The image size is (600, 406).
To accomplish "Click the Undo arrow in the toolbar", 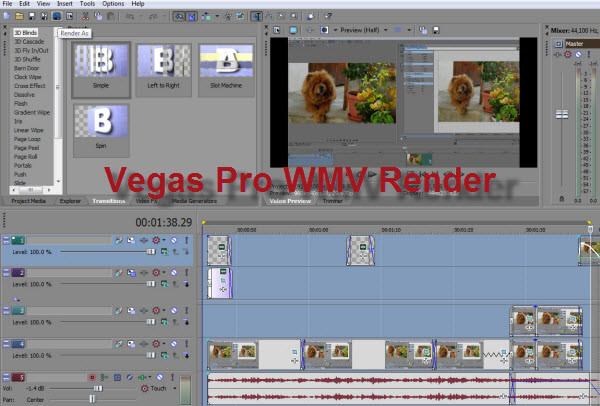I will click(130, 16).
